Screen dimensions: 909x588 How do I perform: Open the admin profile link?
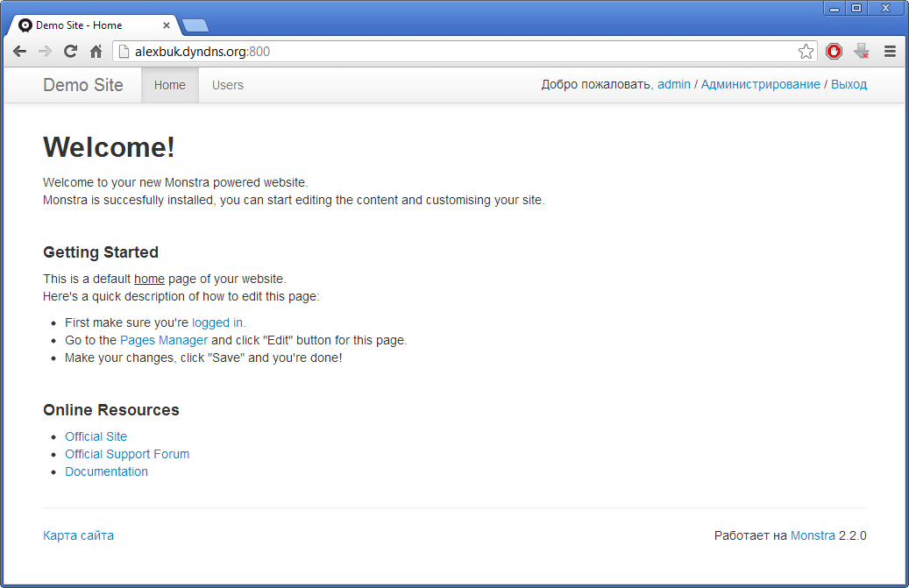[x=674, y=84]
